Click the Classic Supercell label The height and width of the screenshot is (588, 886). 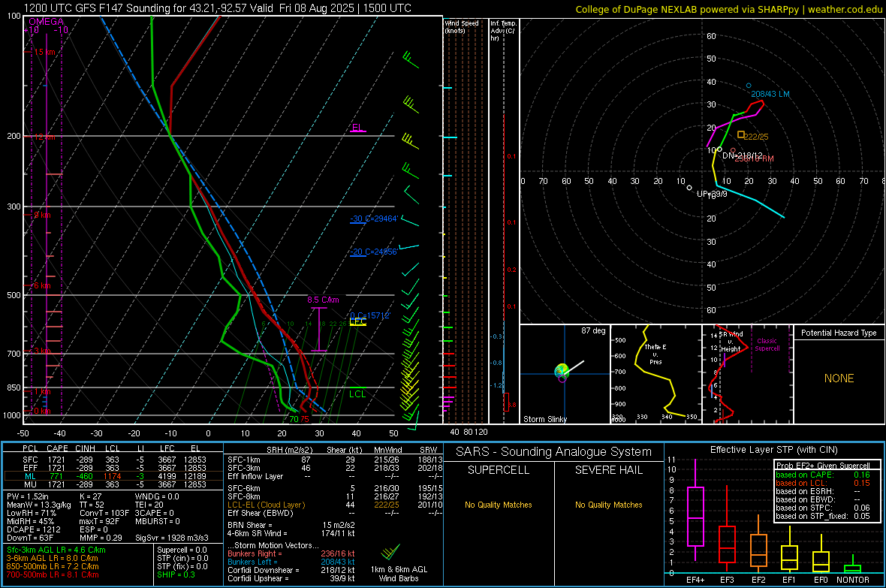click(767, 345)
